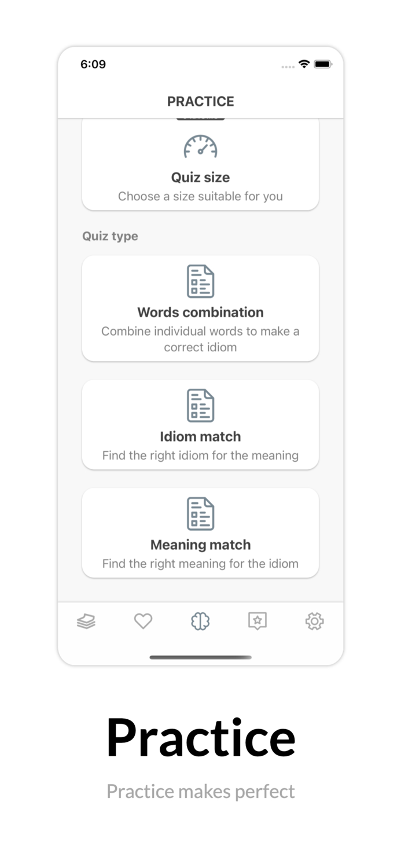Click the Wi-Fi status icon
The image size is (401, 868).
pos(304,64)
